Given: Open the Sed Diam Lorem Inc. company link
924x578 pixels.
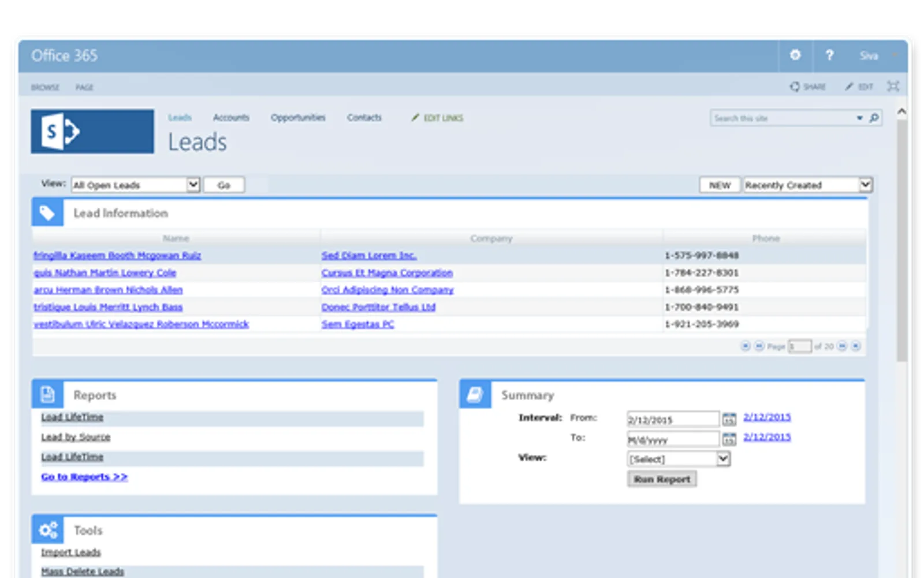Looking at the screenshot, I should pyautogui.click(x=369, y=255).
